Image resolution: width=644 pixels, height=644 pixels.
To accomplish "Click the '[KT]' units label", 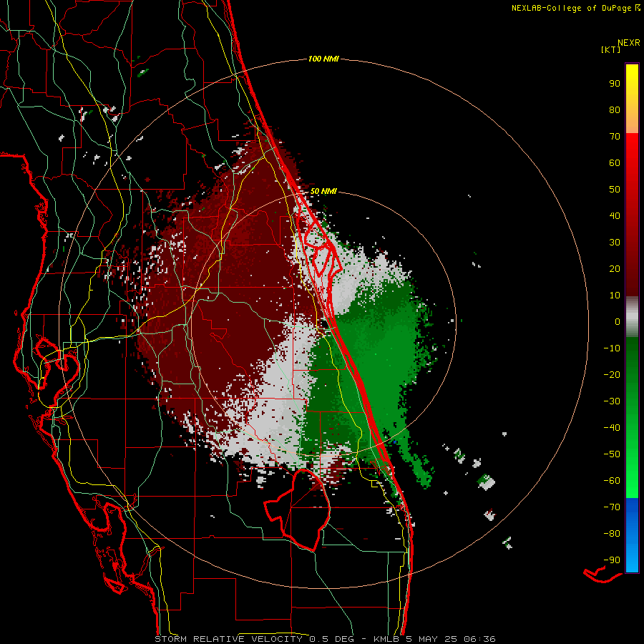I will pyautogui.click(x=610, y=49).
